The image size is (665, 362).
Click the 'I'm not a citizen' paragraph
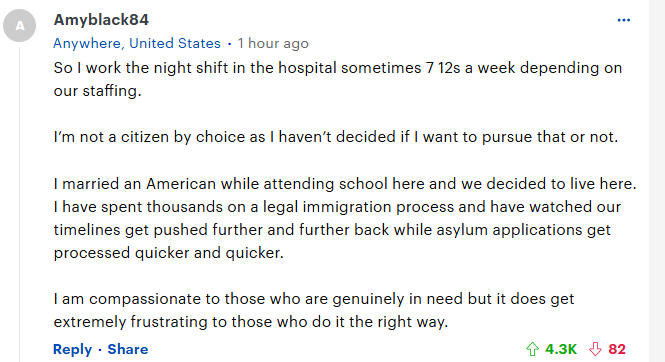tap(336, 137)
